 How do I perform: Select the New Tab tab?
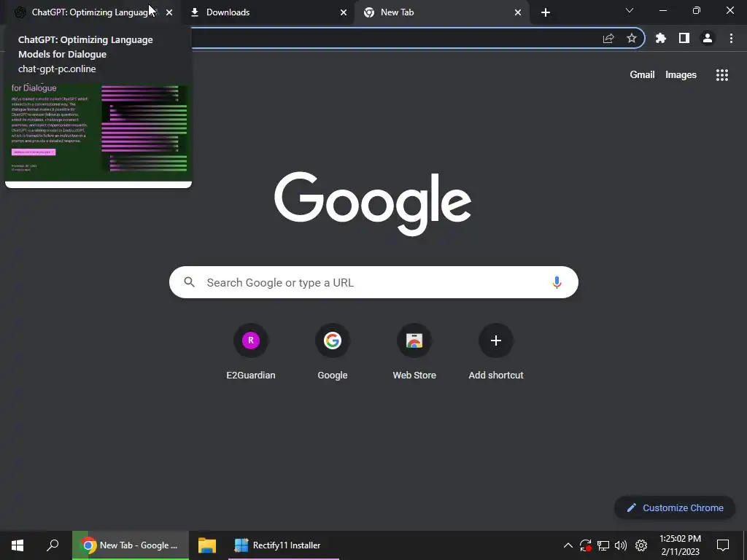click(x=441, y=12)
